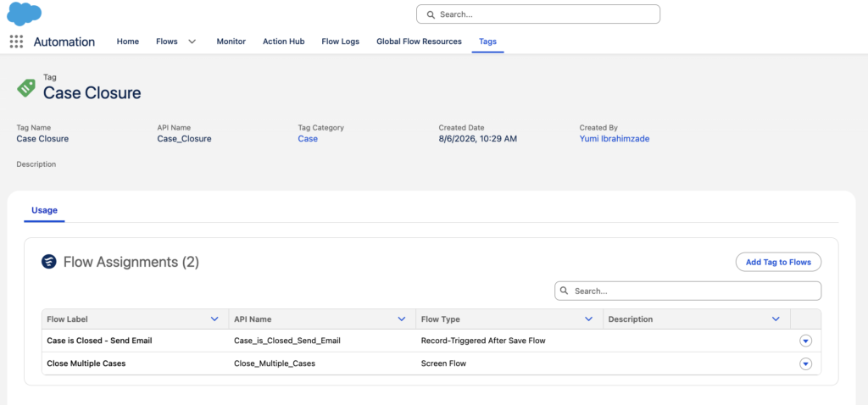
Task: Open Flow Label column menu chevron
Action: 214,319
